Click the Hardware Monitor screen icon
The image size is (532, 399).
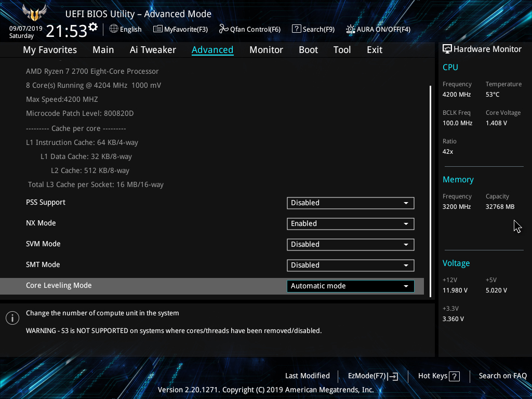tap(447, 49)
